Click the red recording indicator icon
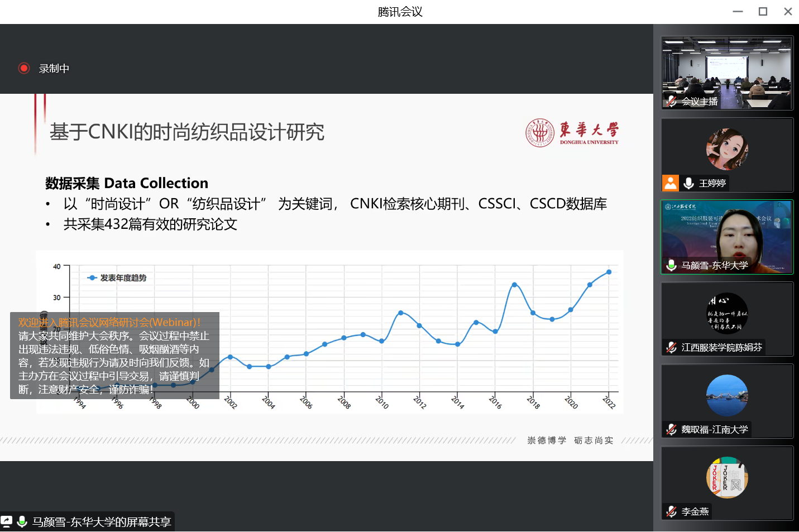The width and height of the screenshot is (799, 532). 24,68
